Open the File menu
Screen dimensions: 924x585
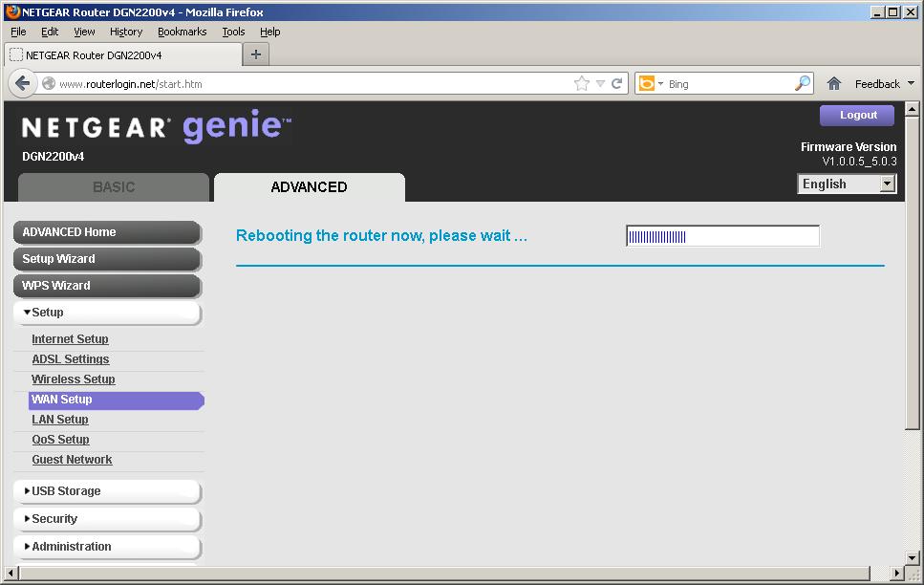pyautogui.click(x=18, y=32)
